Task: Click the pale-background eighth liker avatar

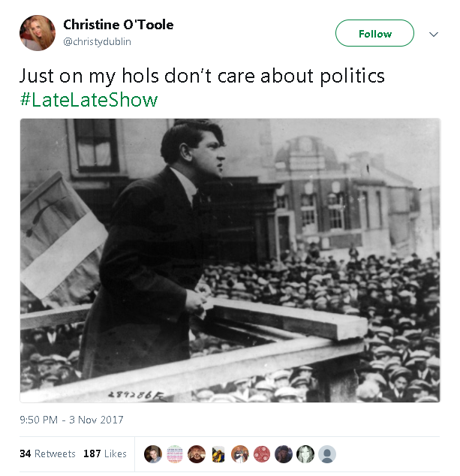Action: [x=305, y=454]
